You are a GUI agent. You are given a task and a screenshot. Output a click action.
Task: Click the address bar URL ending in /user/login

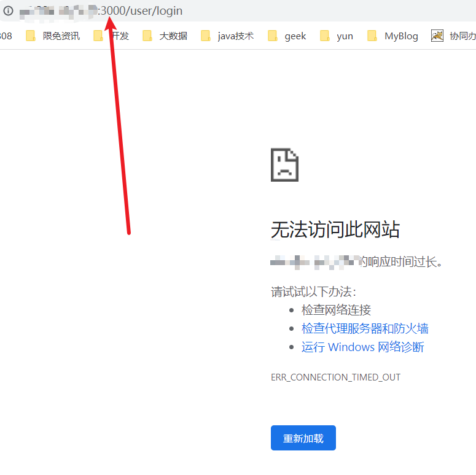point(101,11)
